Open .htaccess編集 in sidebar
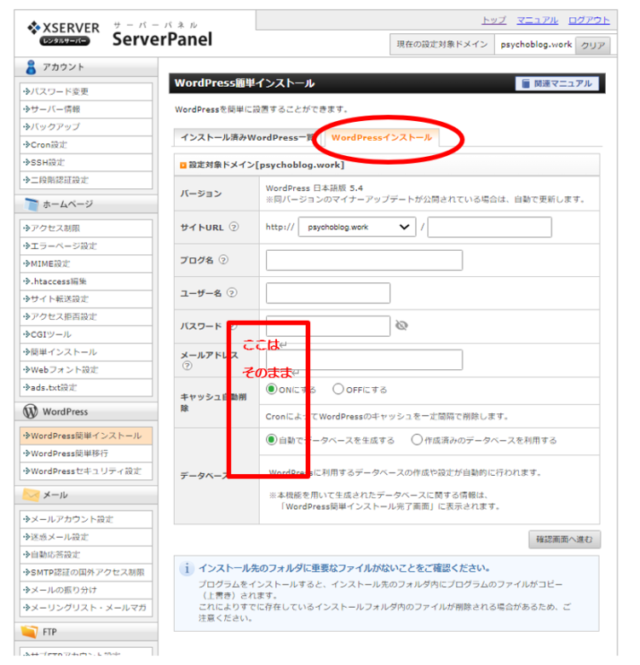Image resolution: width=640 pixels, height=665 pixels. pos(86,282)
